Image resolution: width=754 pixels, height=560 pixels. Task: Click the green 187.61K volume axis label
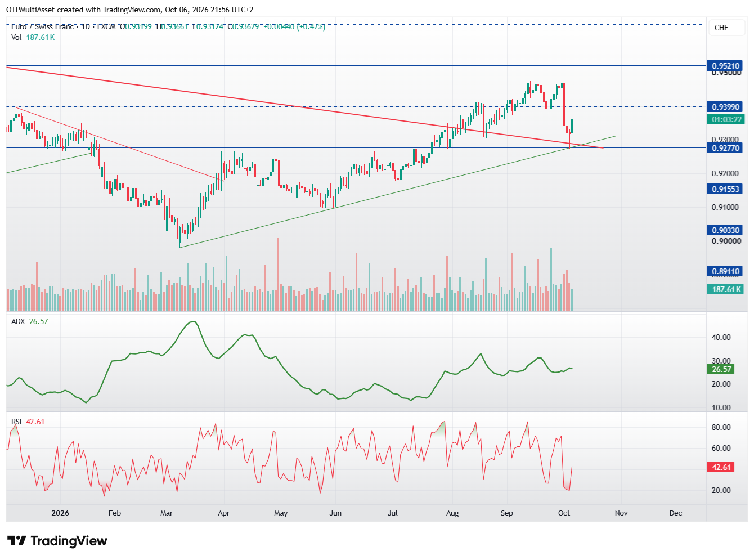(726, 289)
